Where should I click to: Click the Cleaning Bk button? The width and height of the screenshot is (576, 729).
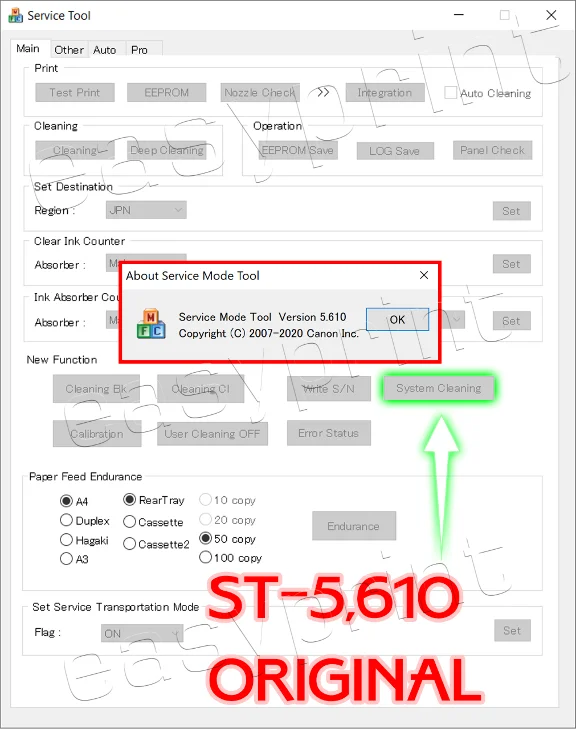pos(96,389)
